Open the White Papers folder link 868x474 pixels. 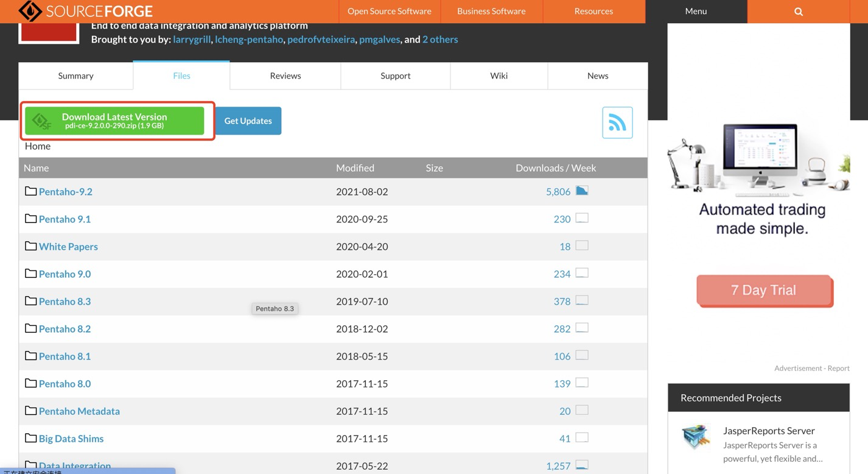[x=68, y=246]
